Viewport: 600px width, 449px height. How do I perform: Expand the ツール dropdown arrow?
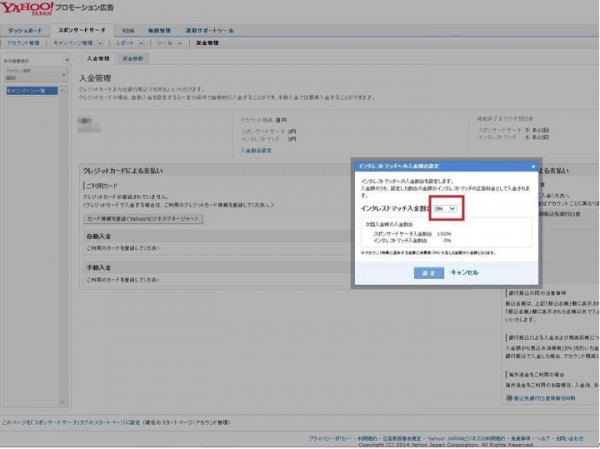[180, 43]
